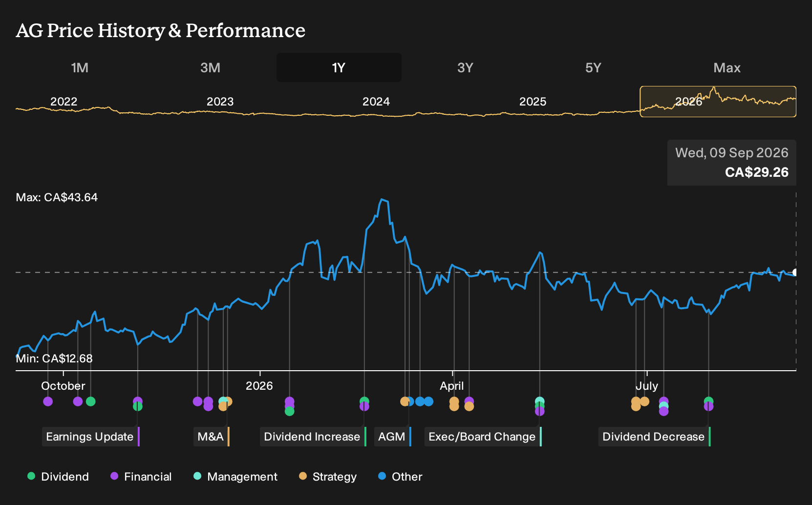Screen dimensions: 812x505
Task: Click the lone green marker right of October
Action: pos(90,401)
